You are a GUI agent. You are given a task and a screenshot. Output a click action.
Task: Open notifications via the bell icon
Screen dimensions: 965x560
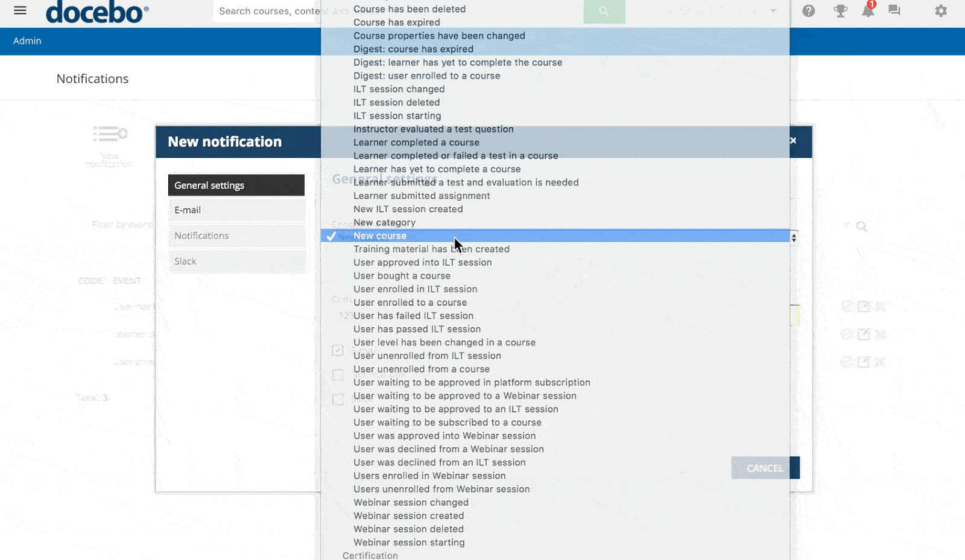point(867,11)
